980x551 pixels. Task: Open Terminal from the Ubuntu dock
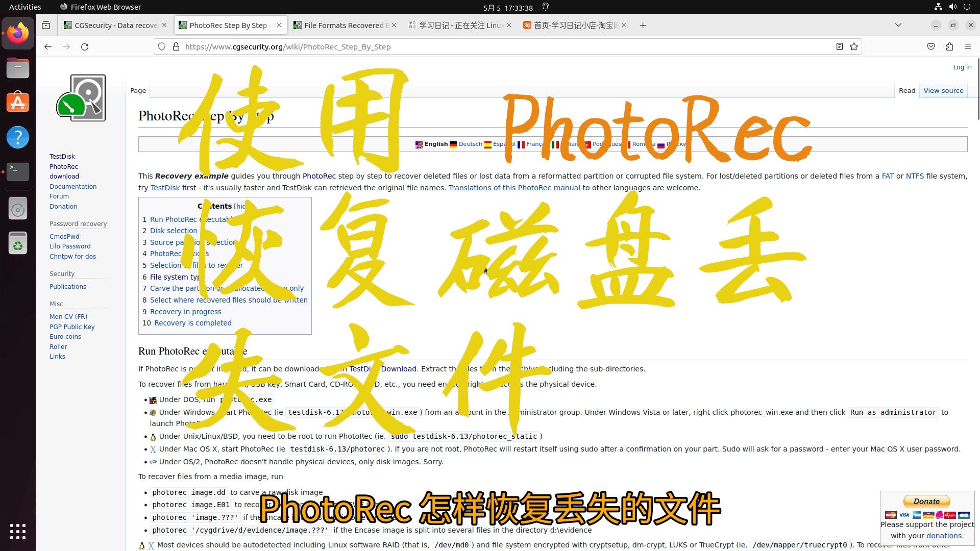click(18, 172)
